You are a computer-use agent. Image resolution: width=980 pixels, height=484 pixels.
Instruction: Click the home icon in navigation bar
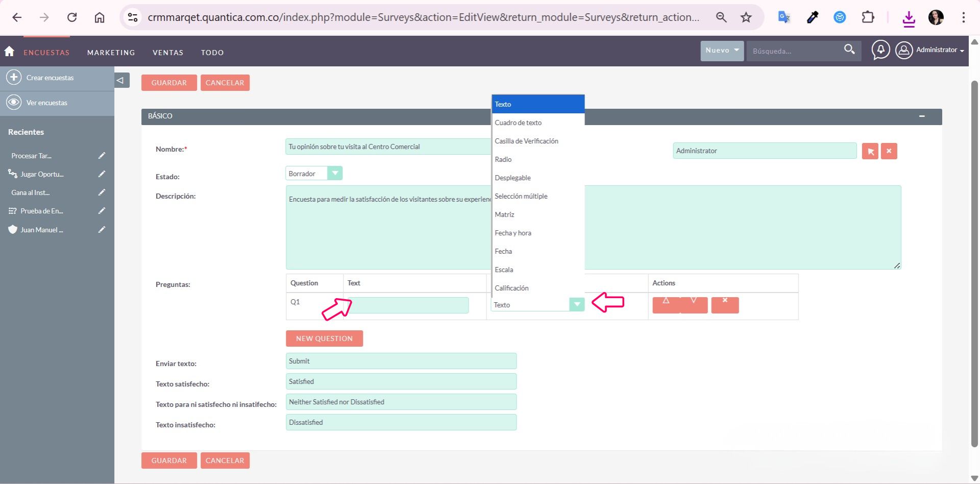pos(9,52)
